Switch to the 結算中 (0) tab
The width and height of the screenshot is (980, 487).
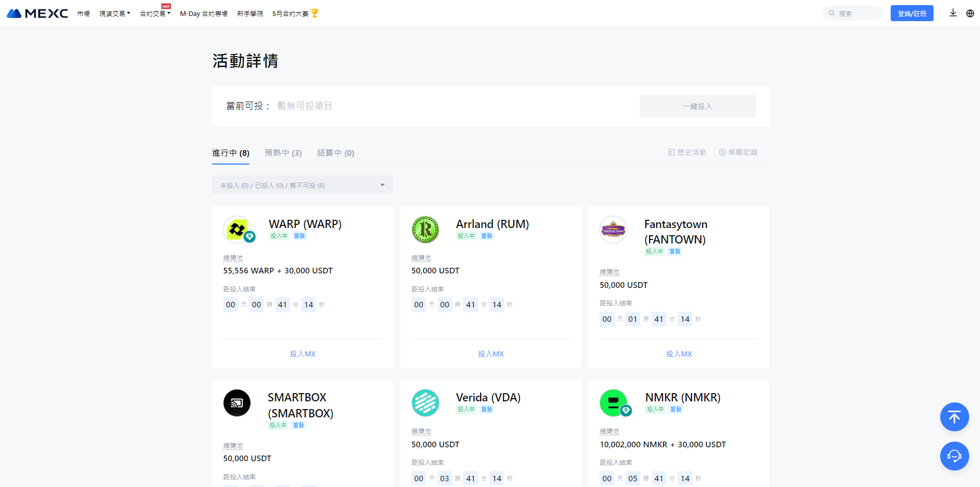pos(336,153)
